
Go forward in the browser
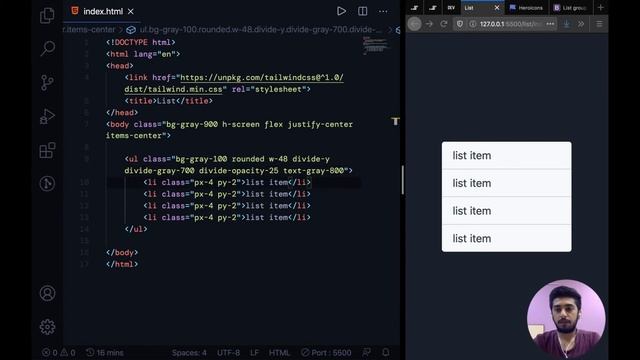[x=429, y=24]
